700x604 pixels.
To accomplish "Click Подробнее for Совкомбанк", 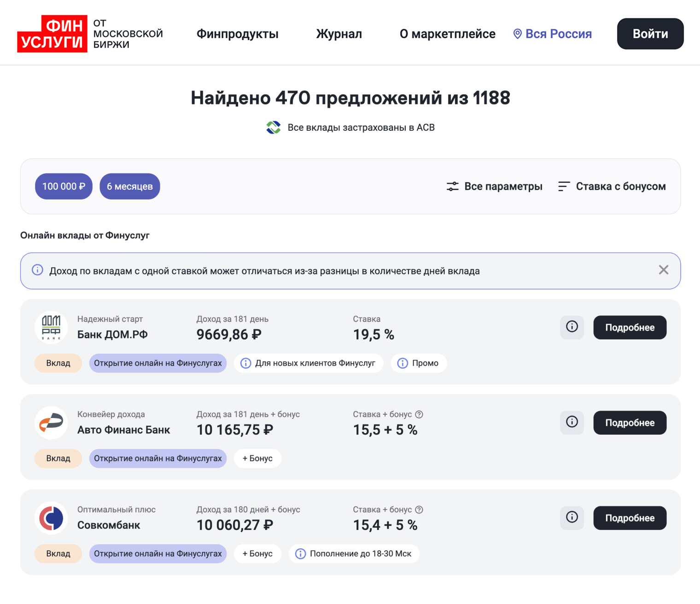I will tap(630, 518).
